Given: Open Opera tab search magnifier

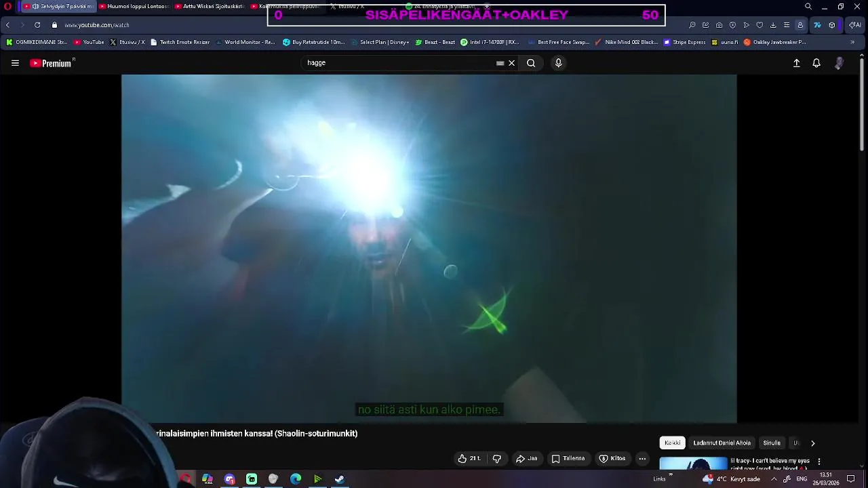Looking at the screenshot, I should [x=808, y=7].
